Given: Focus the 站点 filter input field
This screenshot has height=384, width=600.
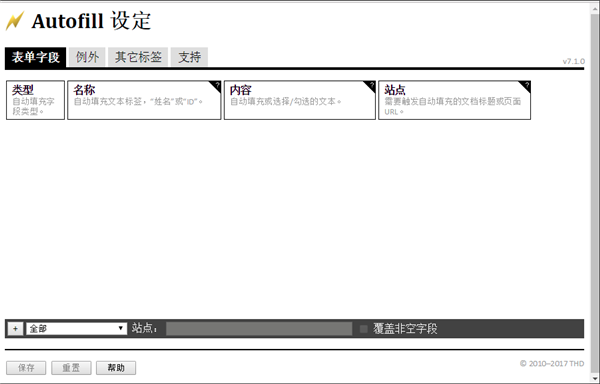Looking at the screenshot, I should point(259,329).
